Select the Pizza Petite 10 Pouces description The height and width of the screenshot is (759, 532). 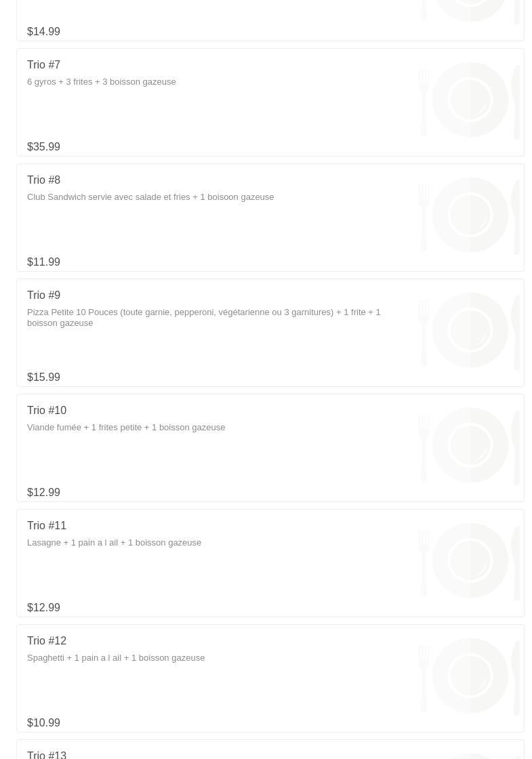(204, 318)
